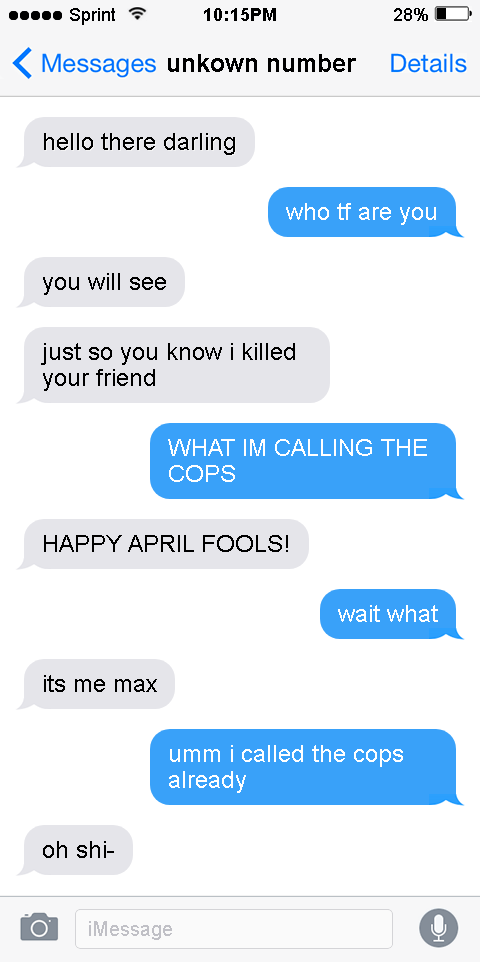Tap the camera icon beside the message field

39,927
